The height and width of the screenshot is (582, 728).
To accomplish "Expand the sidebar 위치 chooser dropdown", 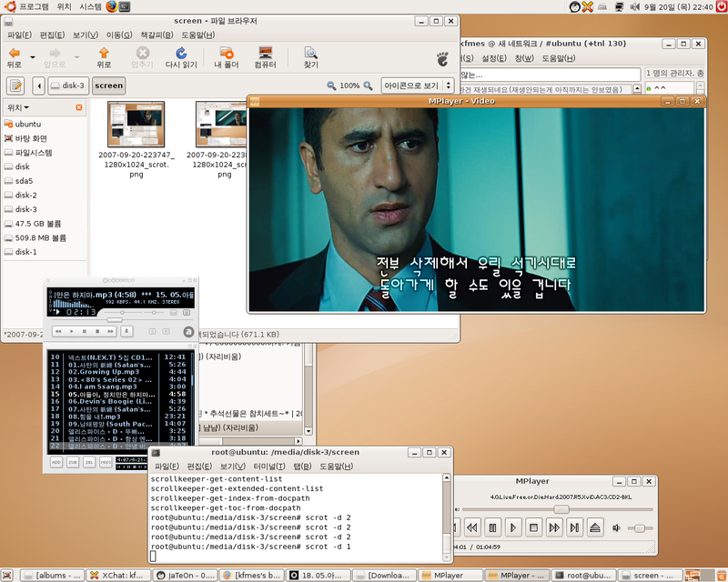I will tap(18, 107).
